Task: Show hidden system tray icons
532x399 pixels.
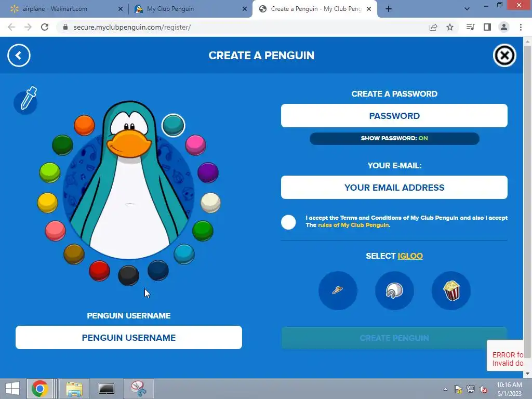Action: pyautogui.click(x=445, y=390)
